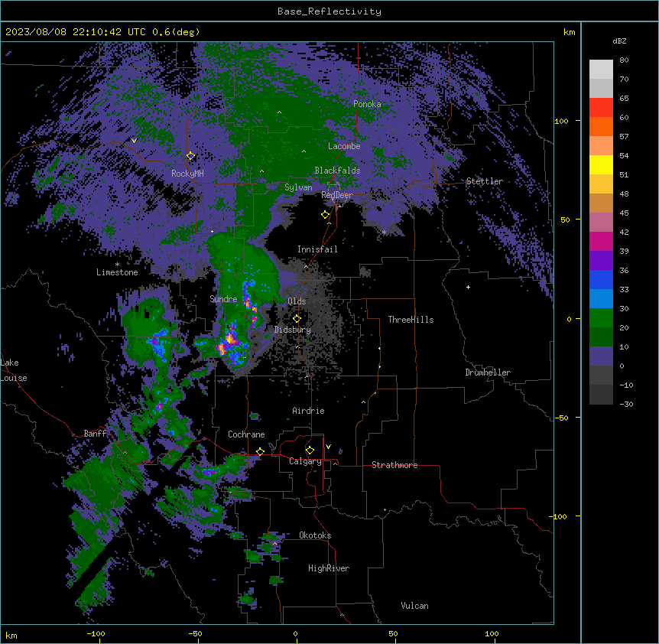The image size is (659, 644).
Task: Select the Strathmore city label
Action: 394,465
